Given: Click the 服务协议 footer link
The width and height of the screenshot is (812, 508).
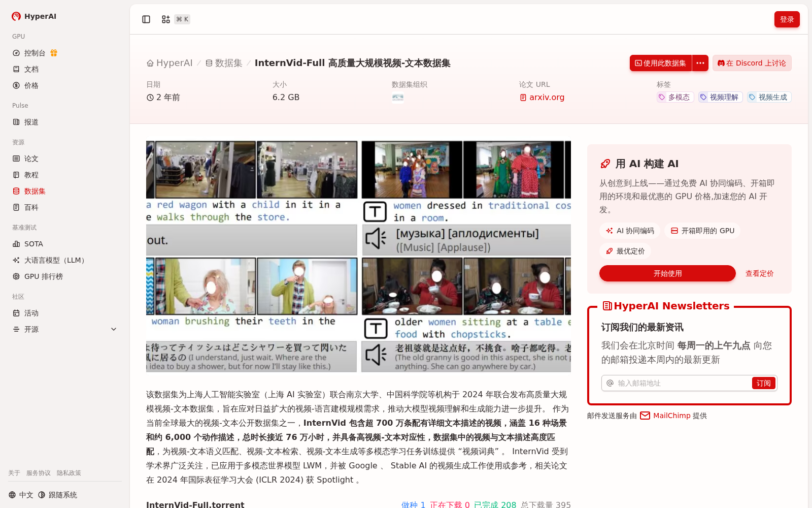Looking at the screenshot, I should tap(39, 473).
